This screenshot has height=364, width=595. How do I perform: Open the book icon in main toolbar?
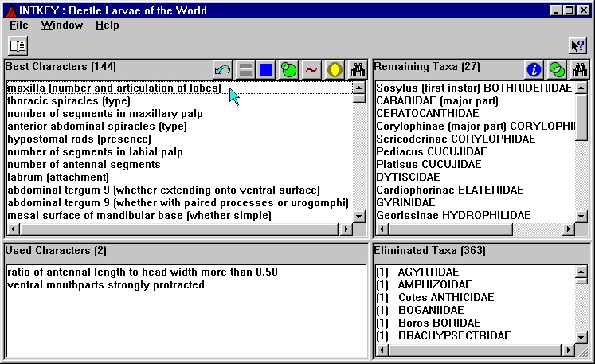(18, 45)
